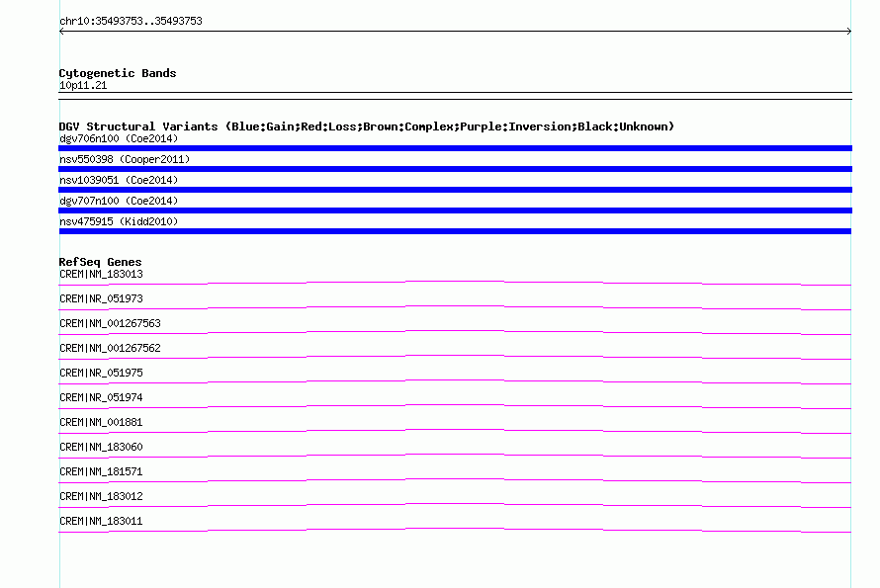Select the Cytogenetic Bands track title
Image resolution: width=880 pixels, height=588 pixels.
(118, 73)
